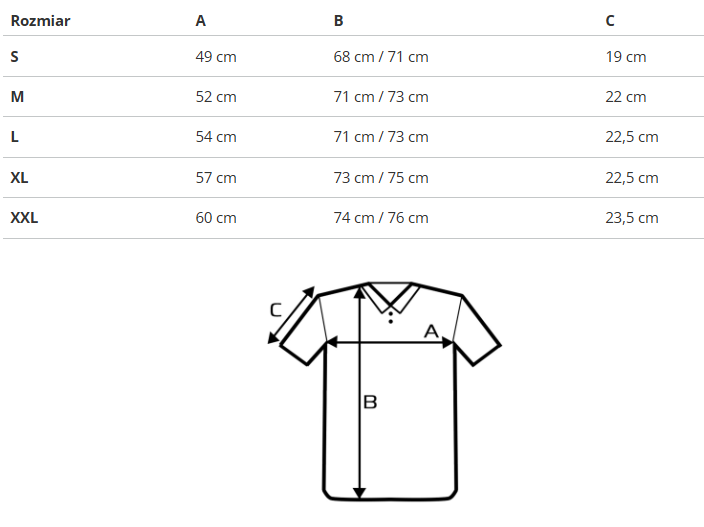This screenshot has height=527, width=704.
Task: Select the S size row label
Action: pyautogui.click(x=15, y=57)
